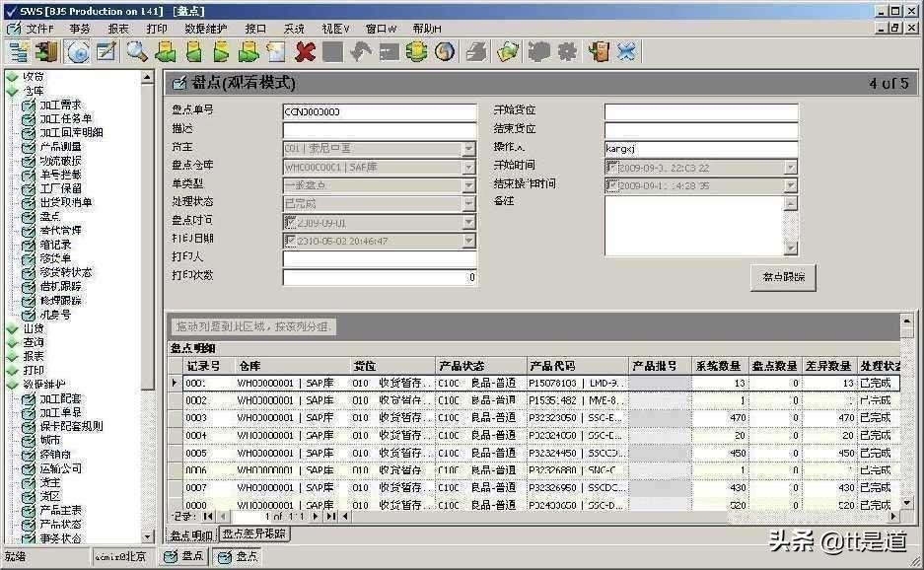The height and width of the screenshot is (570, 924).
Task: Click the magnifier search toolbar icon
Action: [x=137, y=52]
